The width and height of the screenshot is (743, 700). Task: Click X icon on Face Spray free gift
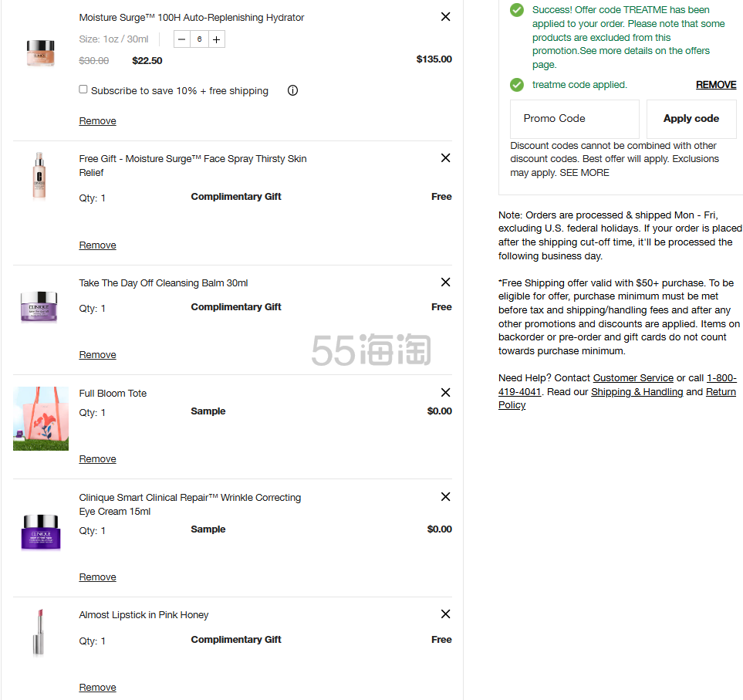point(445,157)
